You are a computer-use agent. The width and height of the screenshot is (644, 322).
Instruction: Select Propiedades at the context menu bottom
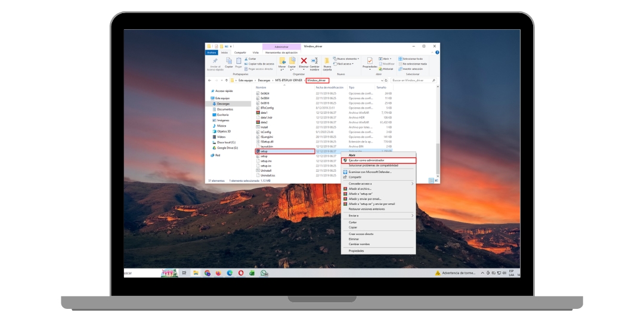[357, 250]
